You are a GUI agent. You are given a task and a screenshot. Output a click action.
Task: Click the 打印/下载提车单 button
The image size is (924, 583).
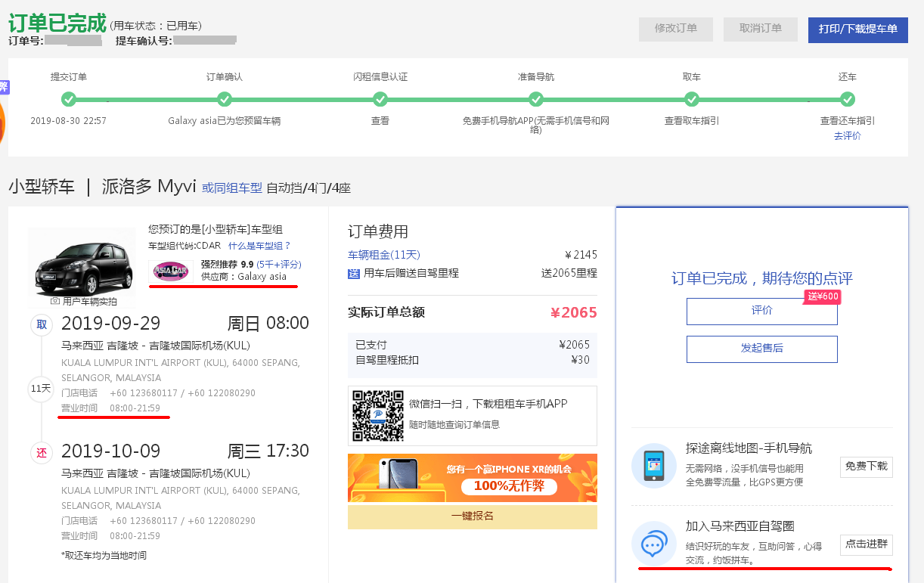(857, 29)
